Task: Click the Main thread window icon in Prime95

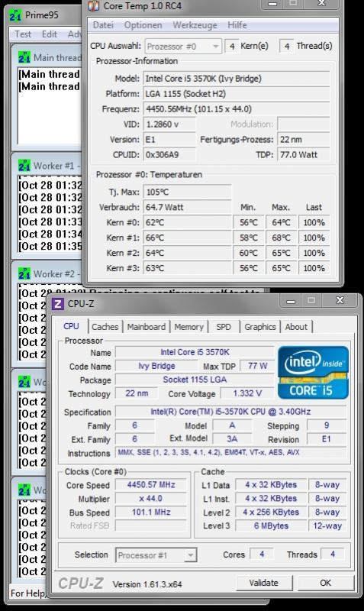Action: [x=24, y=58]
